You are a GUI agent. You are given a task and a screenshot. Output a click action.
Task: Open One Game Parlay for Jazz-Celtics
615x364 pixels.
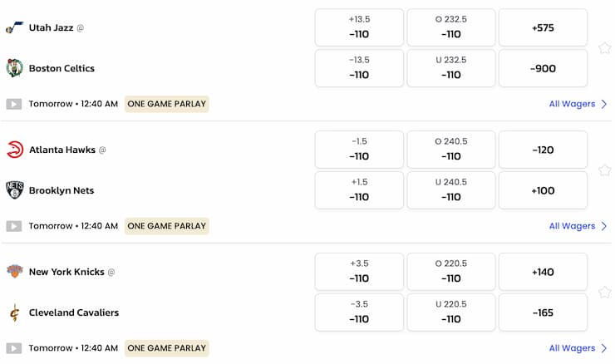click(x=166, y=104)
